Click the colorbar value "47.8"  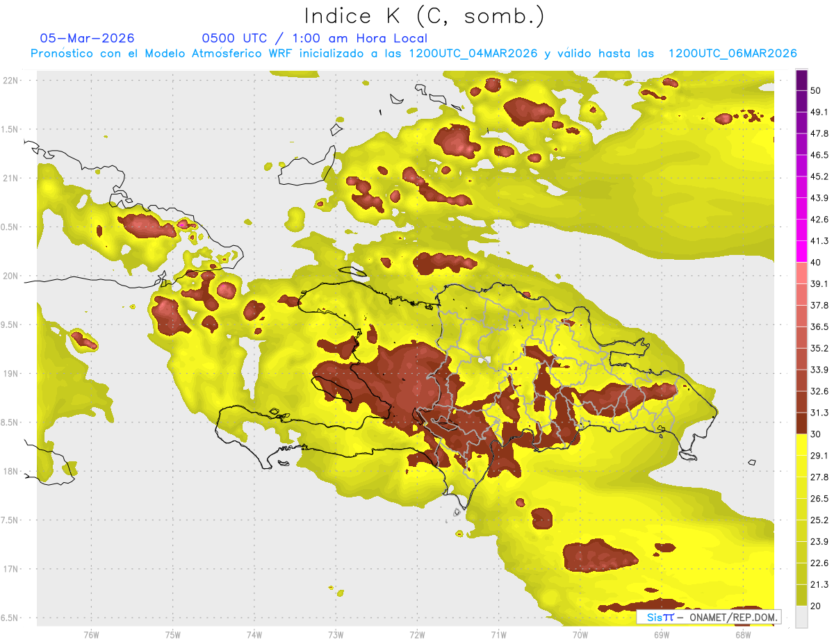tap(819, 133)
